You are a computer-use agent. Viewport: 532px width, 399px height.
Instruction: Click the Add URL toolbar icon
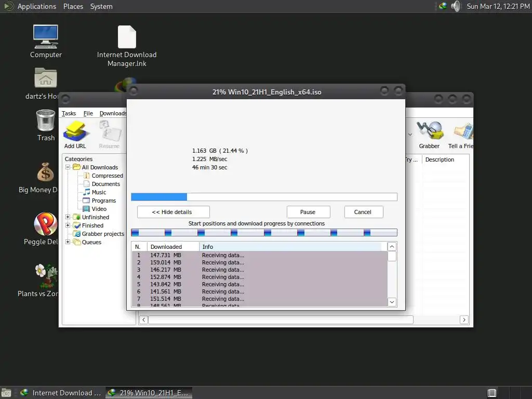pos(75,135)
